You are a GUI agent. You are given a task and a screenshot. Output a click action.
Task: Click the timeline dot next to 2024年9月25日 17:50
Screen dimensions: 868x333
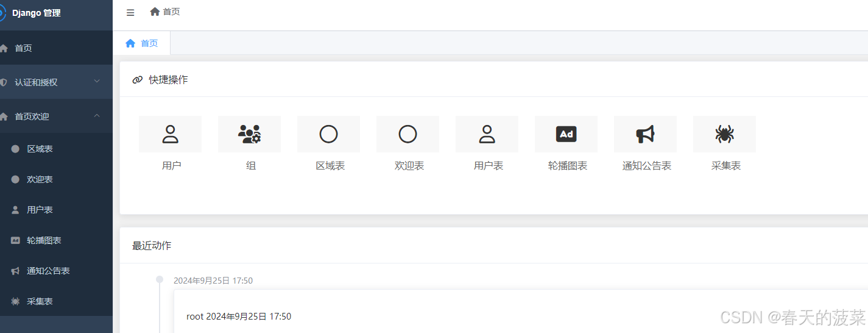tap(160, 279)
